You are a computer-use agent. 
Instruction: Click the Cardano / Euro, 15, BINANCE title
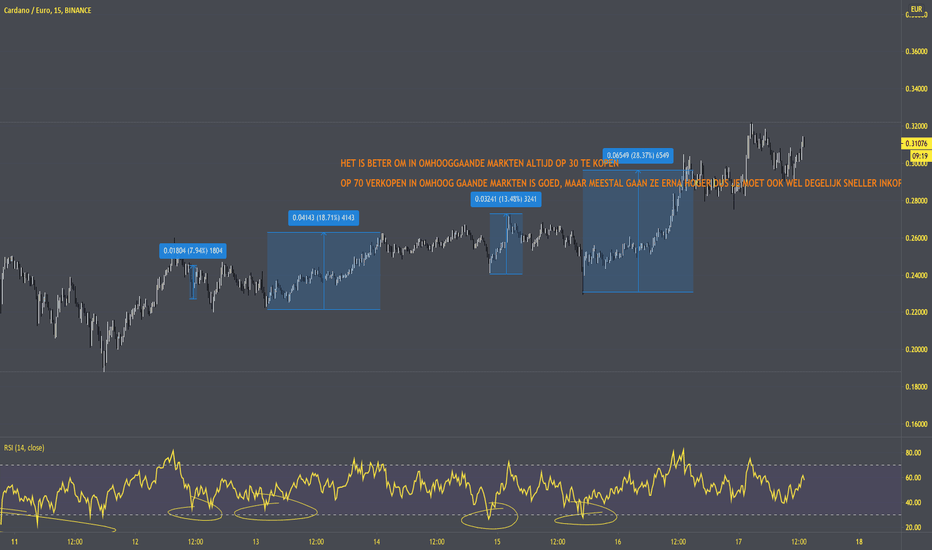(x=48, y=11)
